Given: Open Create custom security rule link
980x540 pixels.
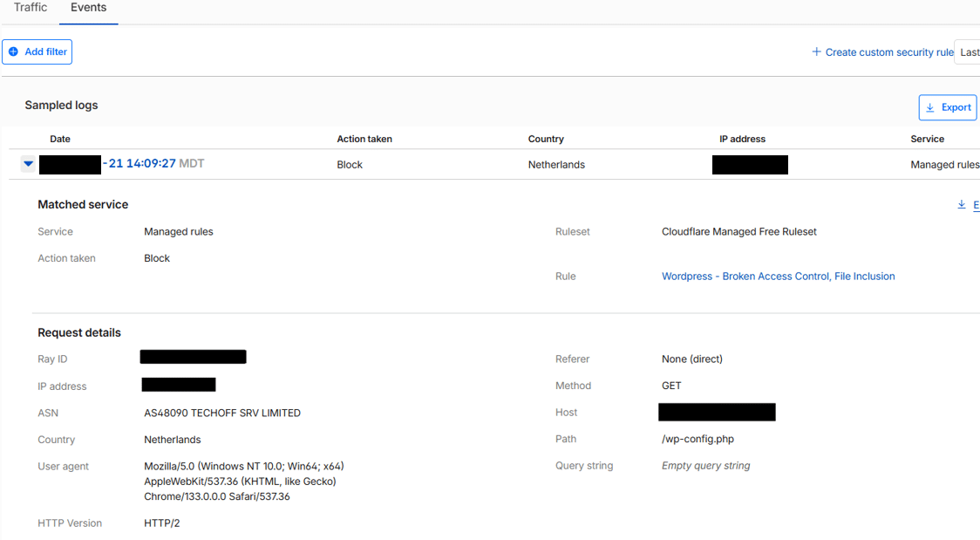Looking at the screenshot, I should 881,52.
